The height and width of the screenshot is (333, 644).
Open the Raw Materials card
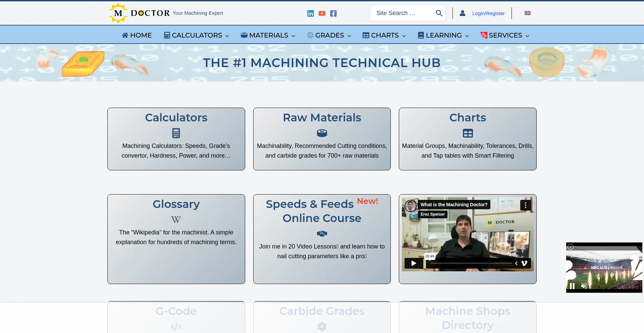(x=322, y=139)
